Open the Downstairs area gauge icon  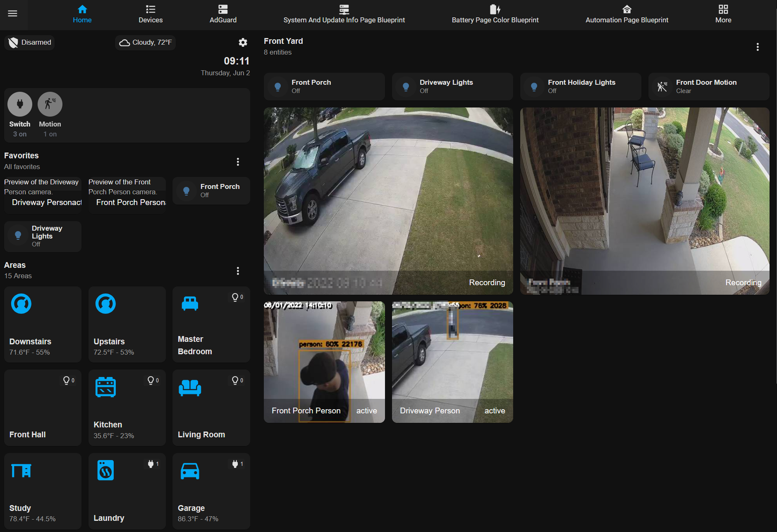tap(21, 304)
